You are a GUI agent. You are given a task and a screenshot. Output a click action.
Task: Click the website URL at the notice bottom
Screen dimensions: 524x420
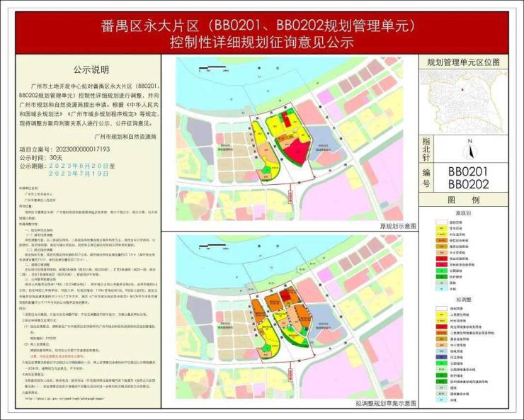(x=64, y=398)
